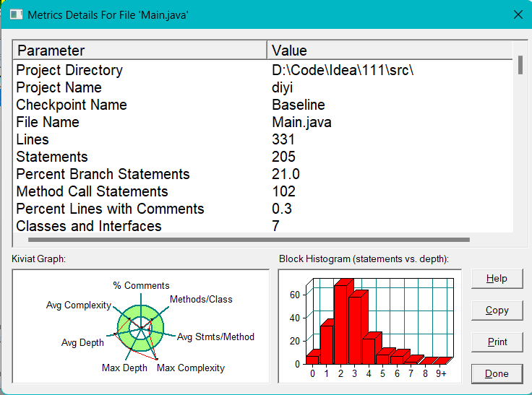
Task: Click the Kiviat Graph heading
Action: [x=39, y=259]
